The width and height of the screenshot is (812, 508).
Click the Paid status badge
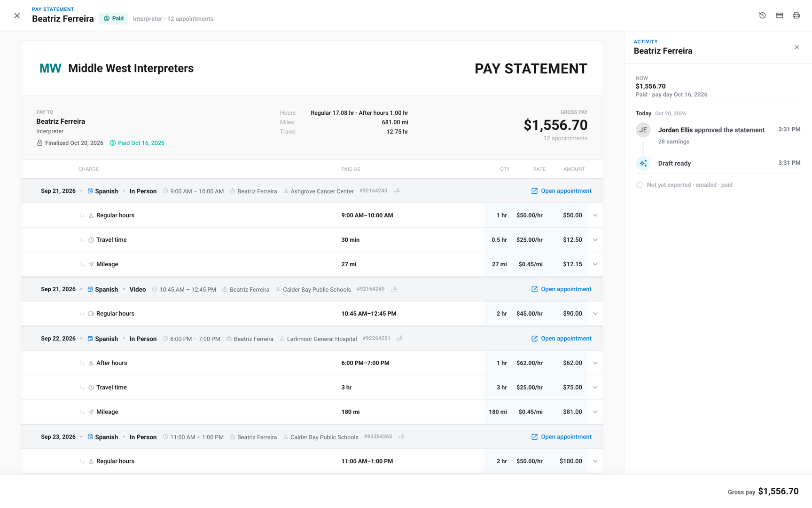click(x=114, y=19)
